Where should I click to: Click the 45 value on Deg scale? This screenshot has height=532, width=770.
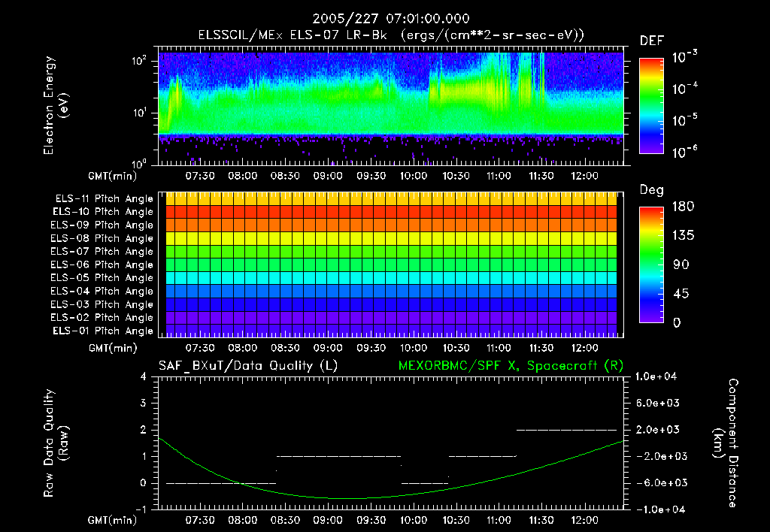[681, 294]
